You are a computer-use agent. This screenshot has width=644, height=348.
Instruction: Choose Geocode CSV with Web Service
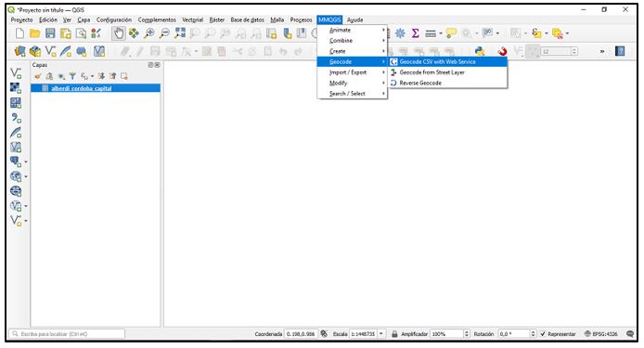447,61
